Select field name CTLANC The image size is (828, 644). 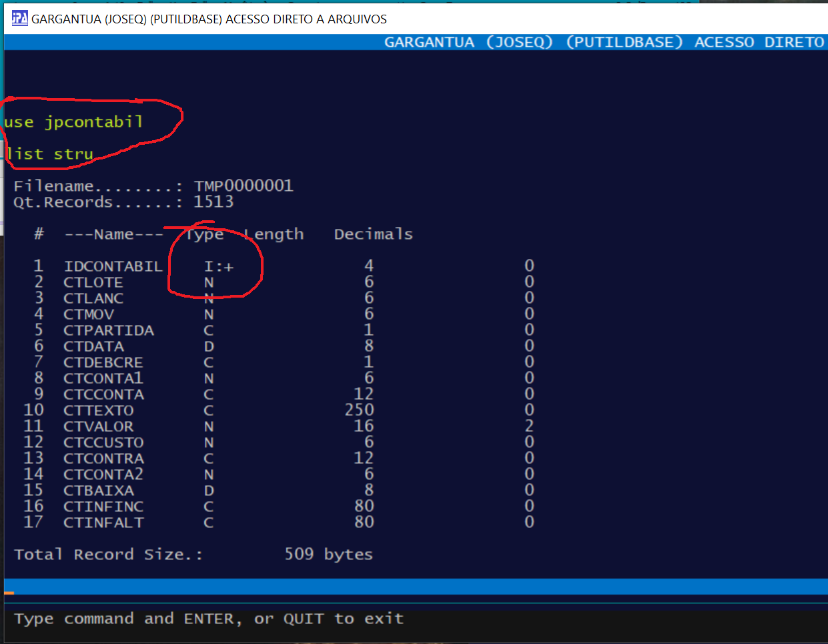tap(93, 298)
